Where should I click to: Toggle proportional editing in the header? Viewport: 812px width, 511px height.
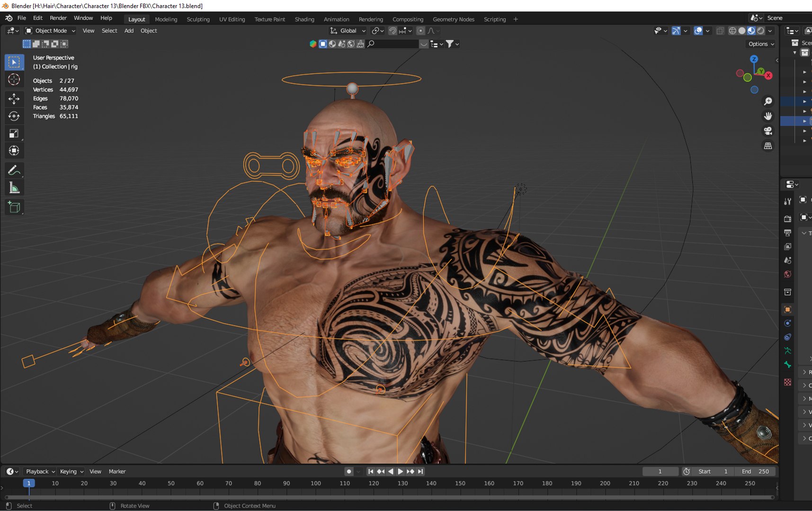[420, 31]
